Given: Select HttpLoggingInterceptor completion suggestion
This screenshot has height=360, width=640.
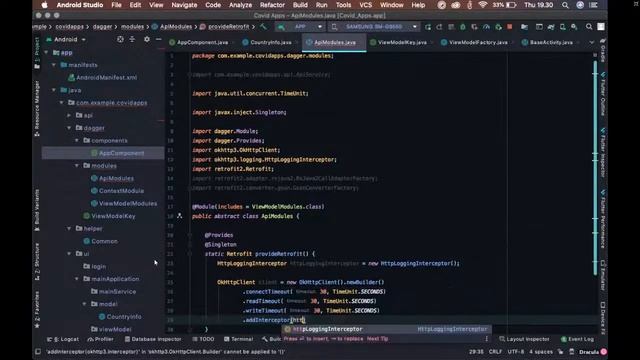Looking at the screenshot, I should click(387, 329).
